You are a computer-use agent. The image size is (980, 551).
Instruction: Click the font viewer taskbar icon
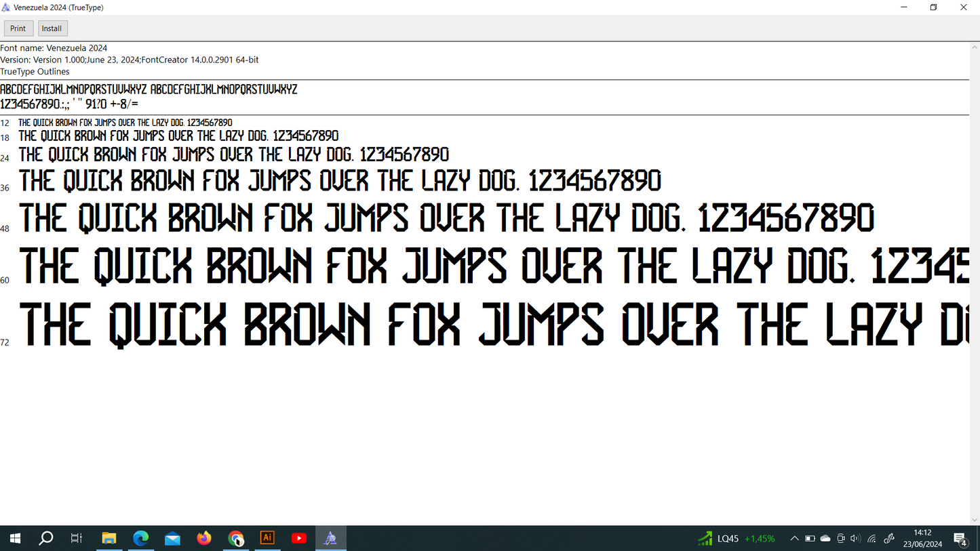330,538
